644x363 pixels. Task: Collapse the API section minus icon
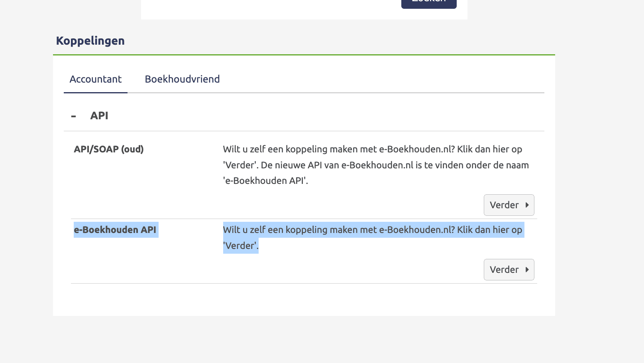tap(73, 116)
